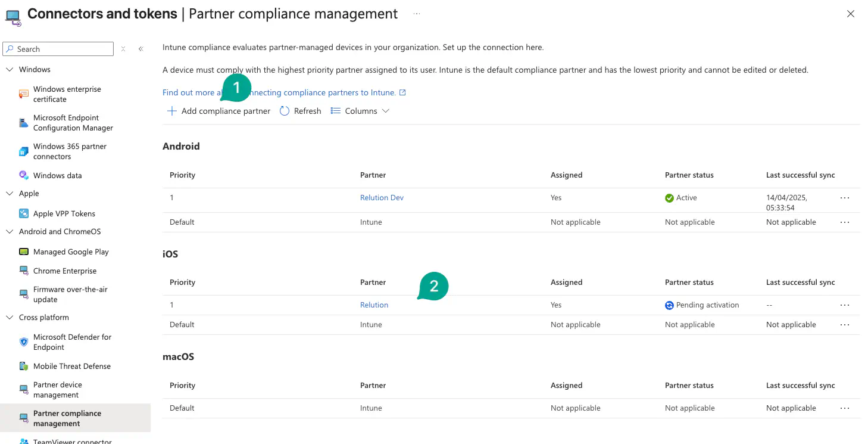Open the ellipsis menu for Relution Dev row
868x444 pixels.
[845, 197]
